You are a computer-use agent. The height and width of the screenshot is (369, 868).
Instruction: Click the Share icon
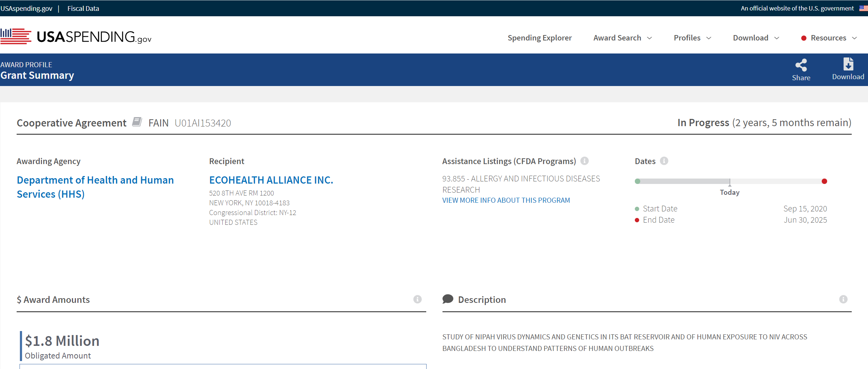801,65
